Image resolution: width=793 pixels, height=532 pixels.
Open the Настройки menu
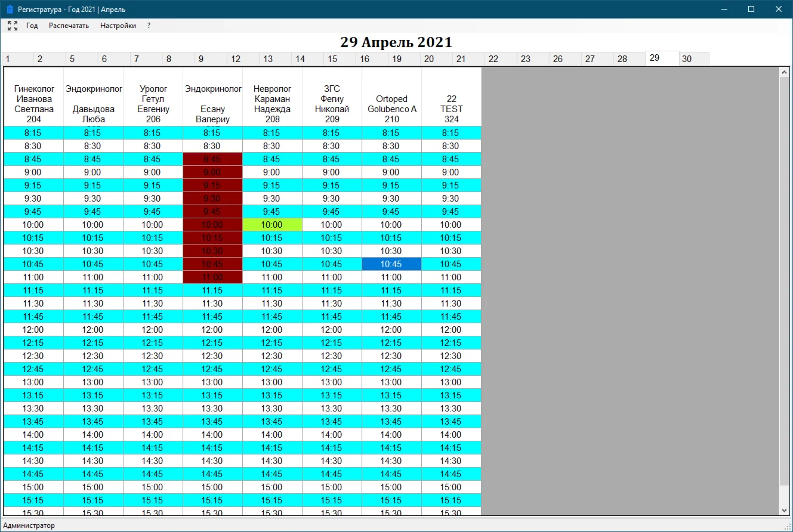click(x=118, y=26)
